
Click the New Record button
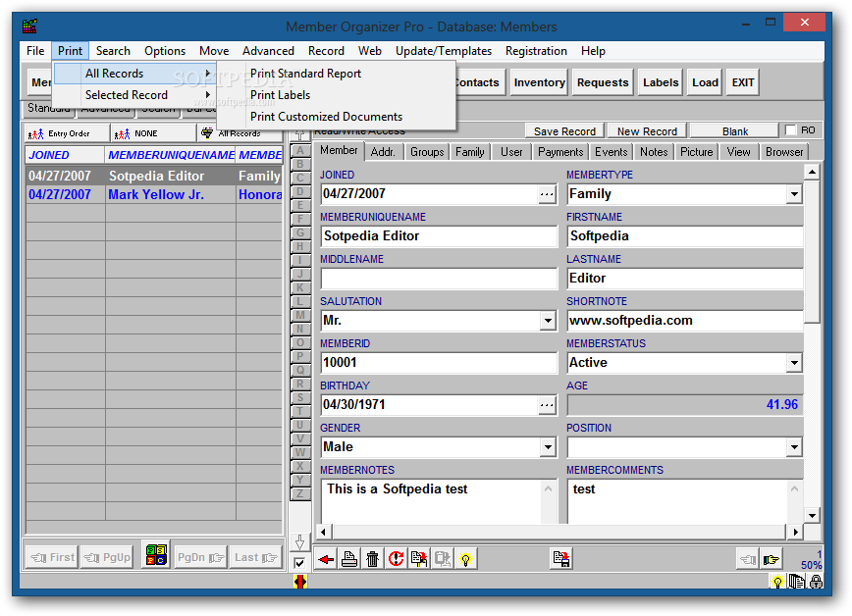click(647, 131)
